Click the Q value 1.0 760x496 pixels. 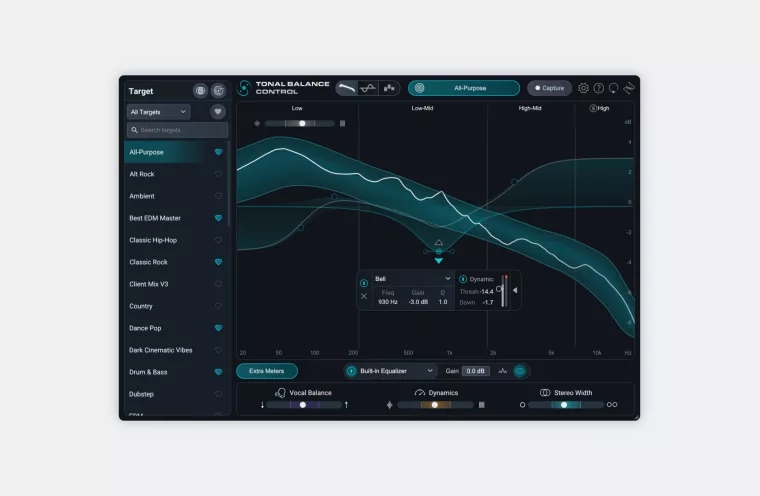click(443, 302)
